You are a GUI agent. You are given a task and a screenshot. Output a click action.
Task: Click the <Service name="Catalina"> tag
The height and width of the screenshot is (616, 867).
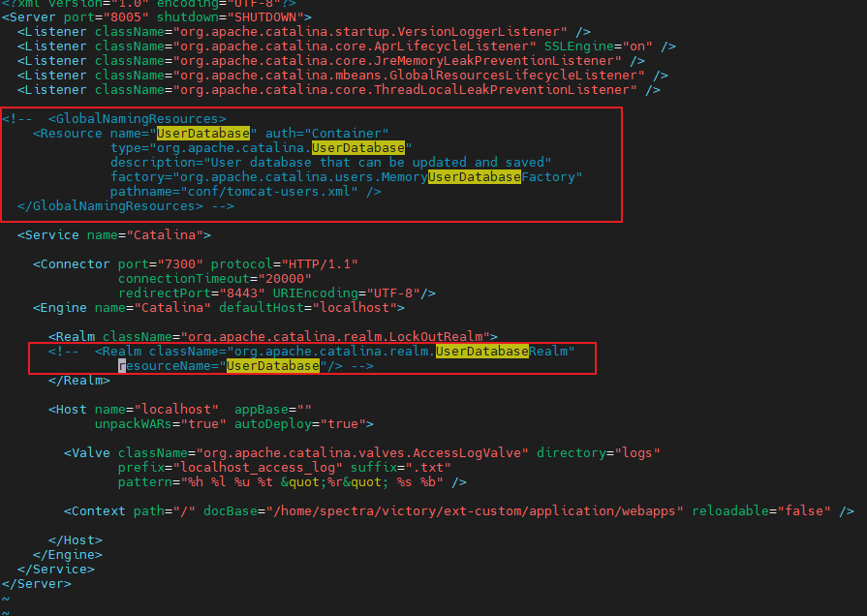114,235
